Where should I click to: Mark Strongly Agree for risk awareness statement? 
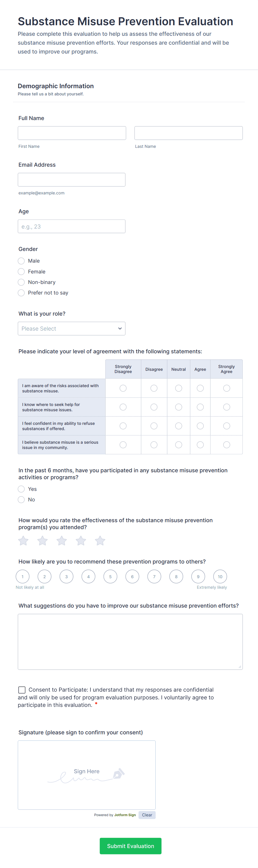(x=227, y=388)
